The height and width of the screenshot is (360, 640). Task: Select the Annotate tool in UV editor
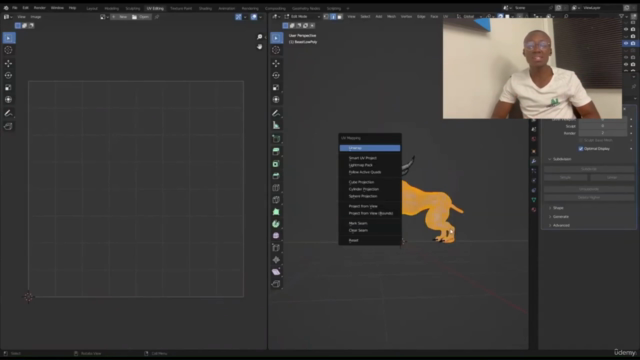coord(9,113)
